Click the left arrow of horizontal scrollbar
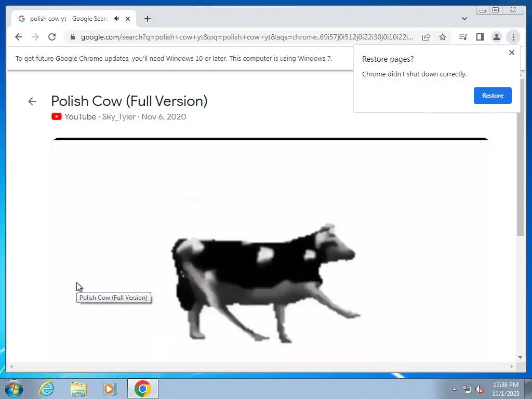Image resolution: width=532 pixels, height=399 pixels. point(11,366)
